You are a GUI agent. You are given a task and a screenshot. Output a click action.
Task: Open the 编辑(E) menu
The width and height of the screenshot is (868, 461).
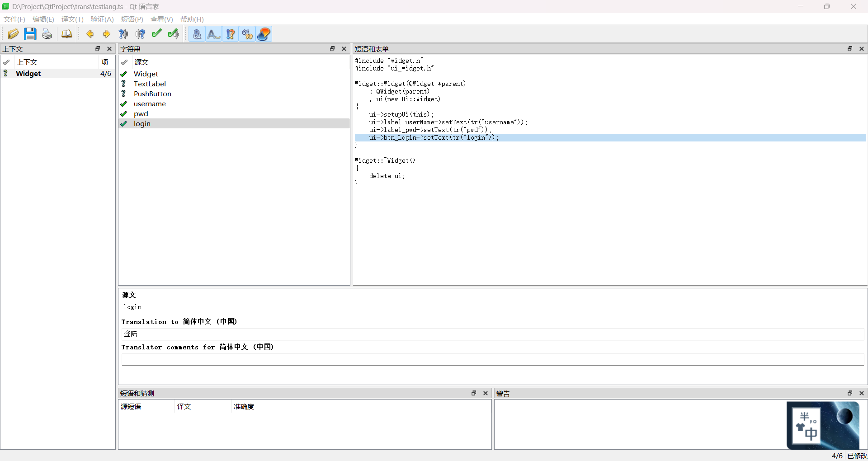click(x=43, y=19)
